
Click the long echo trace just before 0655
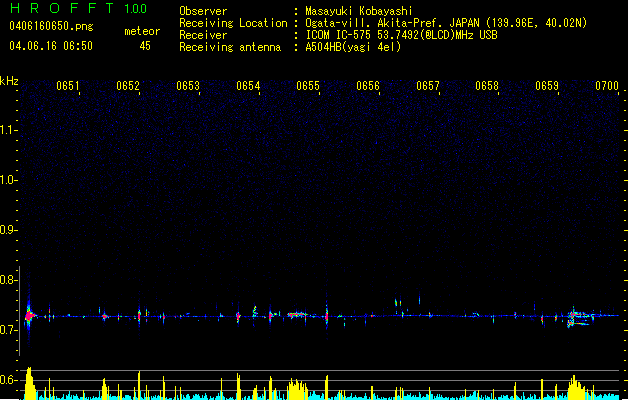pyautogui.click(x=297, y=315)
